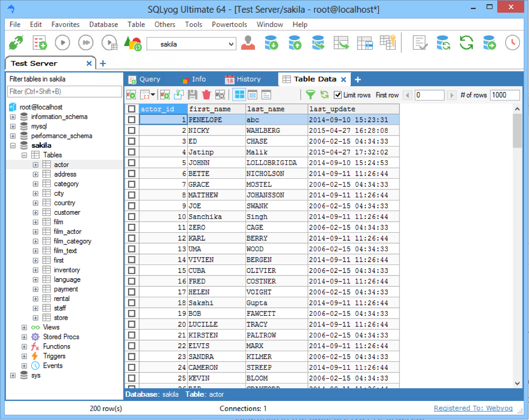The image size is (529, 420).
Task: Save changes with the floppy disk icon
Action: [x=193, y=95]
